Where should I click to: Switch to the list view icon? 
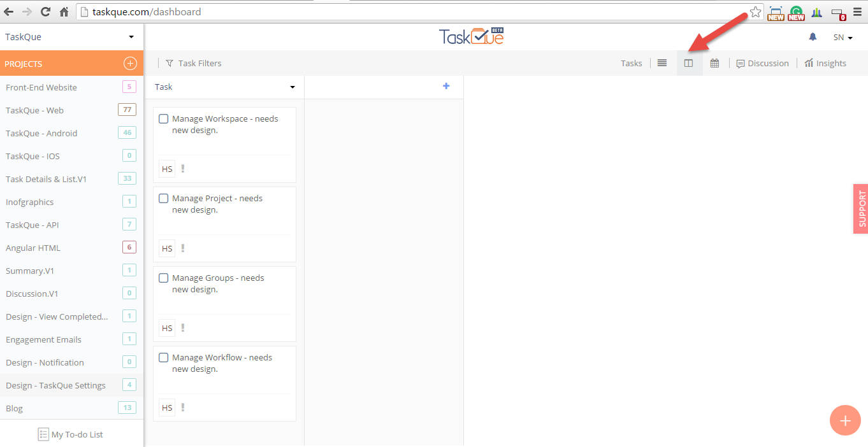click(x=662, y=62)
